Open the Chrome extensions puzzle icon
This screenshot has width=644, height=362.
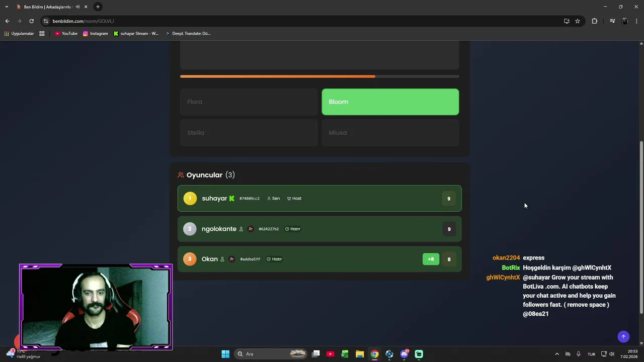[x=594, y=21]
